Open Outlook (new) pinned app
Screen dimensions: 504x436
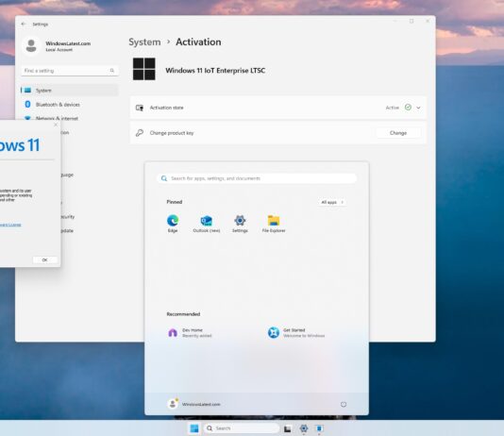[x=207, y=224]
